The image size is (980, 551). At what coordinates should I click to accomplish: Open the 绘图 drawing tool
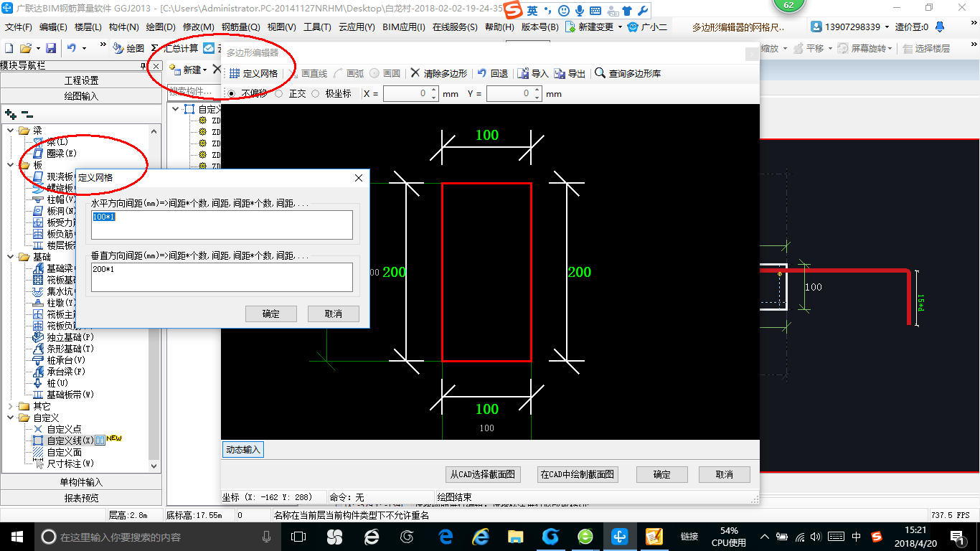pyautogui.click(x=128, y=48)
